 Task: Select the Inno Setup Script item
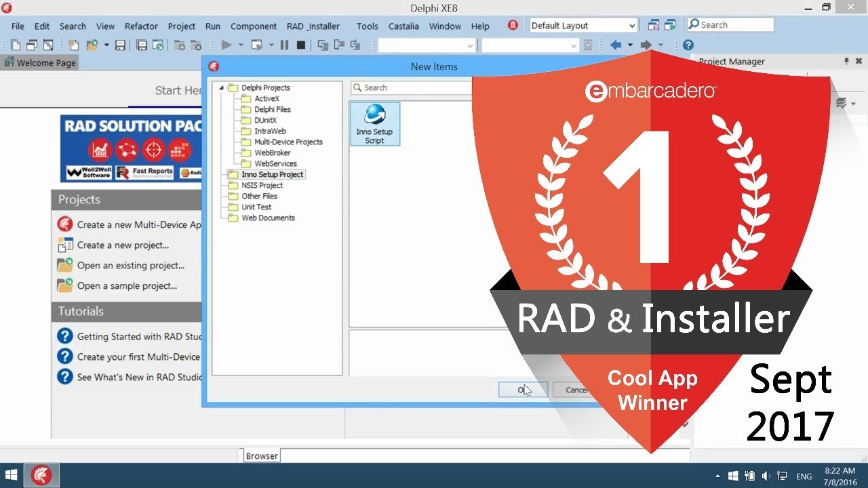[374, 123]
